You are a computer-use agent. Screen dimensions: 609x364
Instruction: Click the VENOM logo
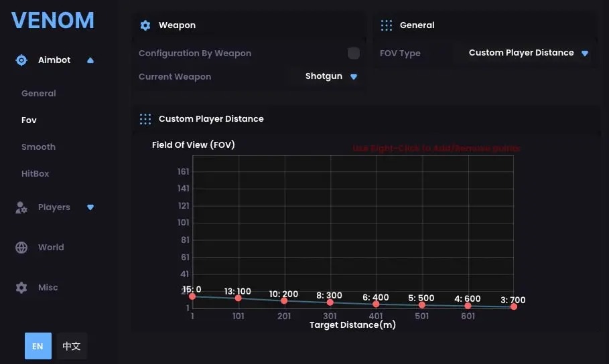pyautogui.click(x=53, y=20)
